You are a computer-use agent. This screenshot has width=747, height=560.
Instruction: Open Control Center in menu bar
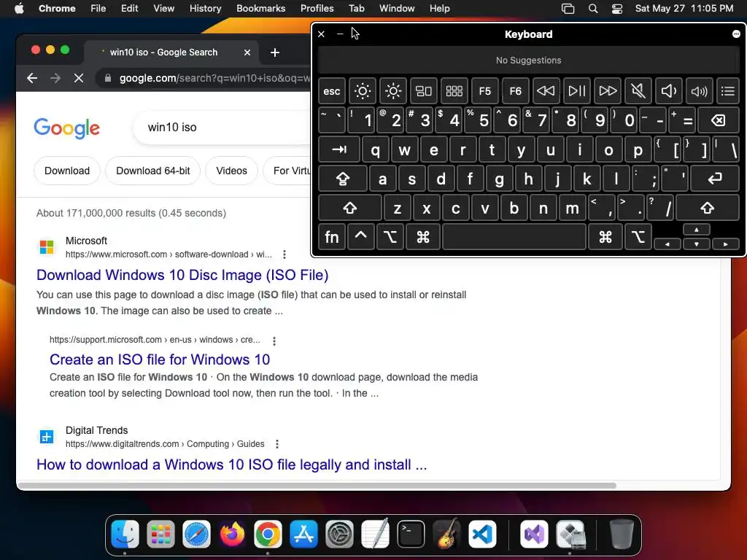click(617, 8)
